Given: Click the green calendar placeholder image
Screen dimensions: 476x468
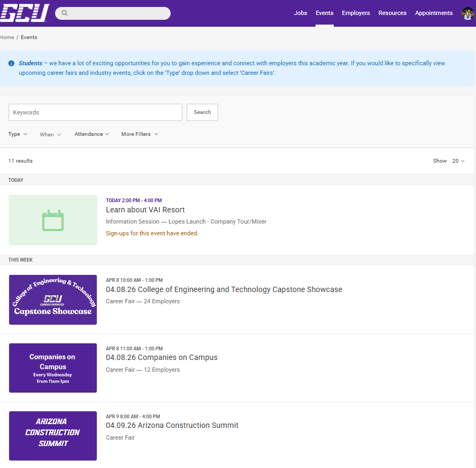Looking at the screenshot, I should coord(53,220).
